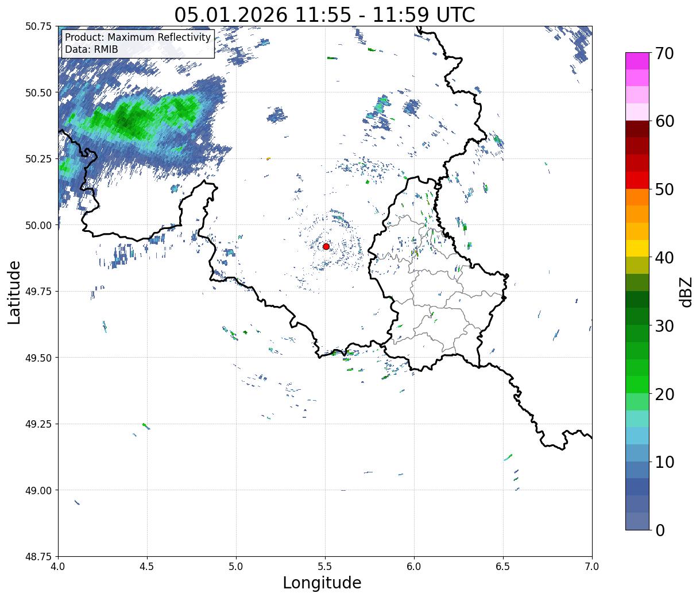This screenshot has height=597, width=700.
Task: Click the 0 tick on the colorbar
Action: 659,530
